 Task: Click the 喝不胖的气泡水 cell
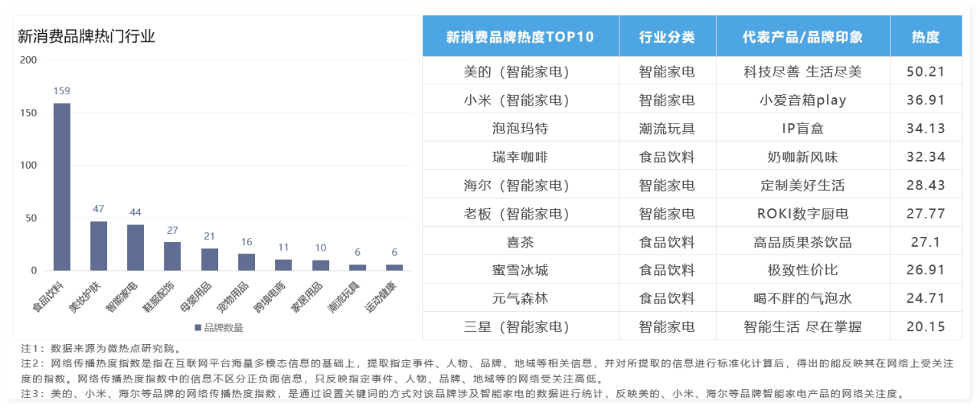[x=803, y=298]
